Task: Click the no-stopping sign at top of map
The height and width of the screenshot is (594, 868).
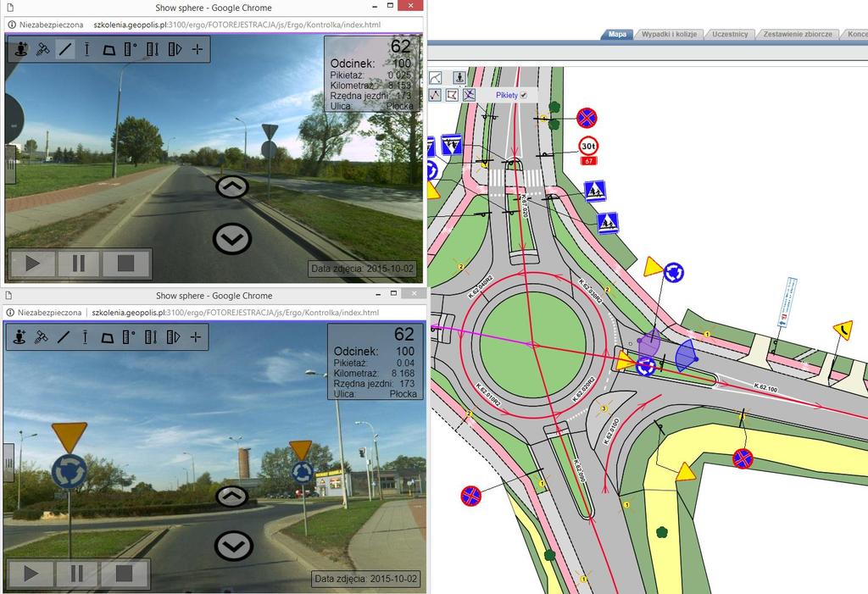Action: pos(587,118)
